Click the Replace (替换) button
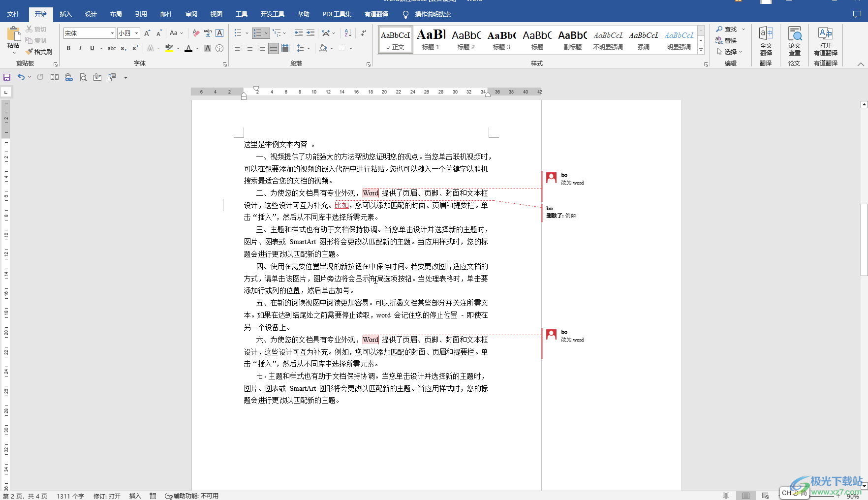 (726, 41)
